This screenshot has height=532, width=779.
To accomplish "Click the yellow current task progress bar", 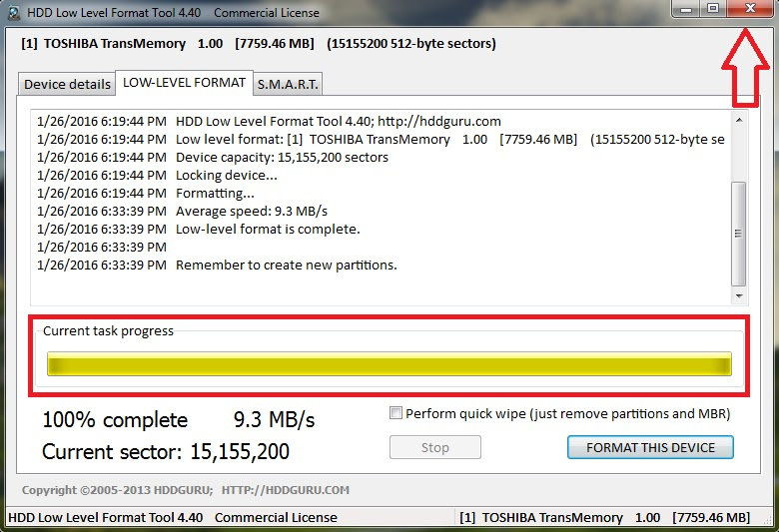I will tap(389, 364).
